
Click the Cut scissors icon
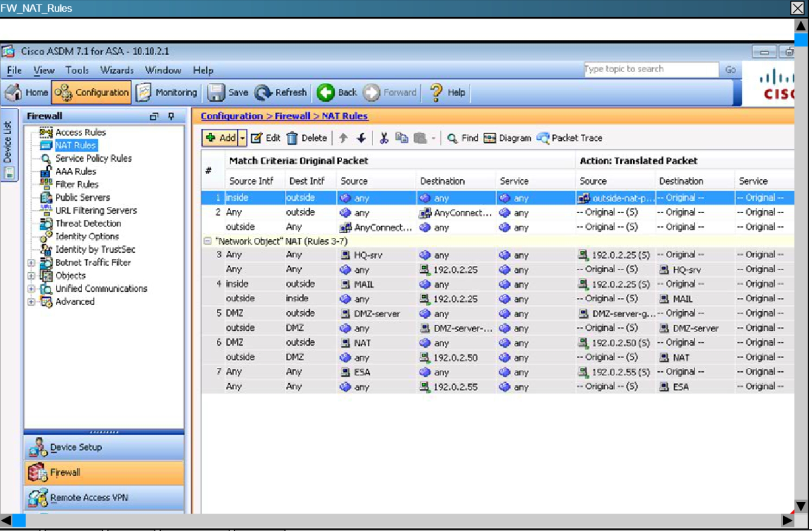point(383,138)
